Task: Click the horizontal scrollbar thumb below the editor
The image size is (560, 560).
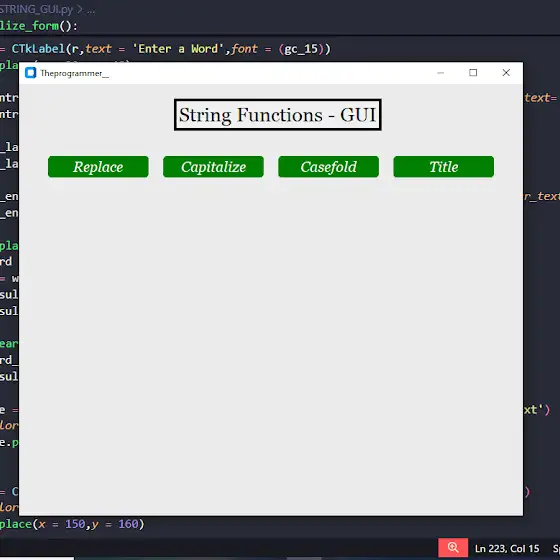Action: click(304, 558)
